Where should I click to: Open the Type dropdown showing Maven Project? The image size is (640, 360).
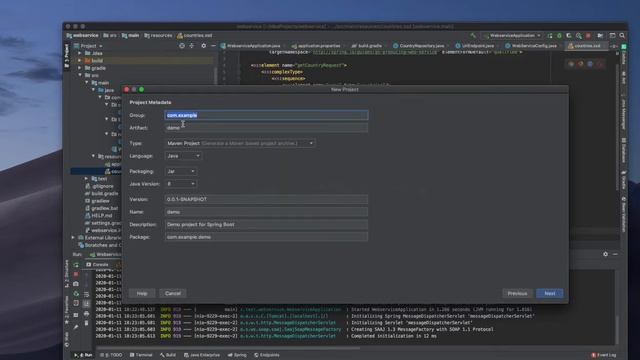tap(240, 143)
